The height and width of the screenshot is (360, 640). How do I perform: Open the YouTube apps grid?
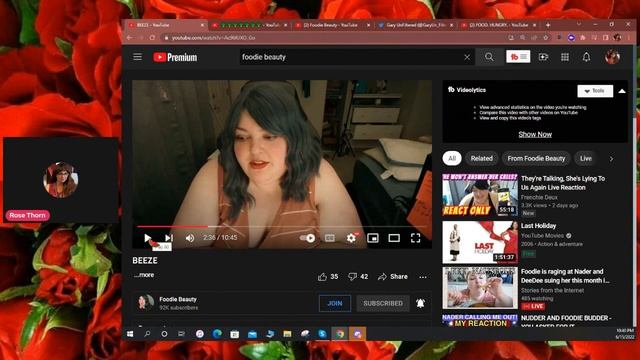click(x=565, y=57)
